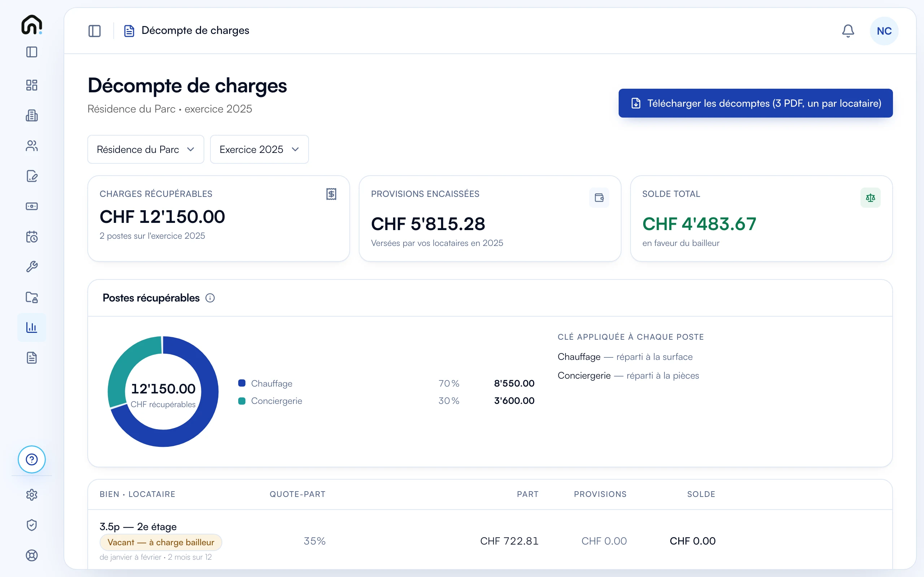Open the calendar clock sidebar item

(x=32, y=237)
